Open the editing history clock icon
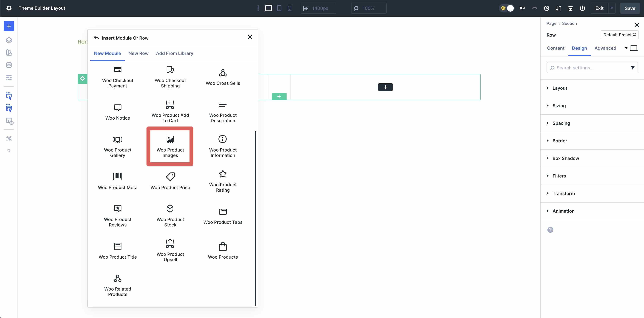The image size is (644, 318). [x=546, y=8]
